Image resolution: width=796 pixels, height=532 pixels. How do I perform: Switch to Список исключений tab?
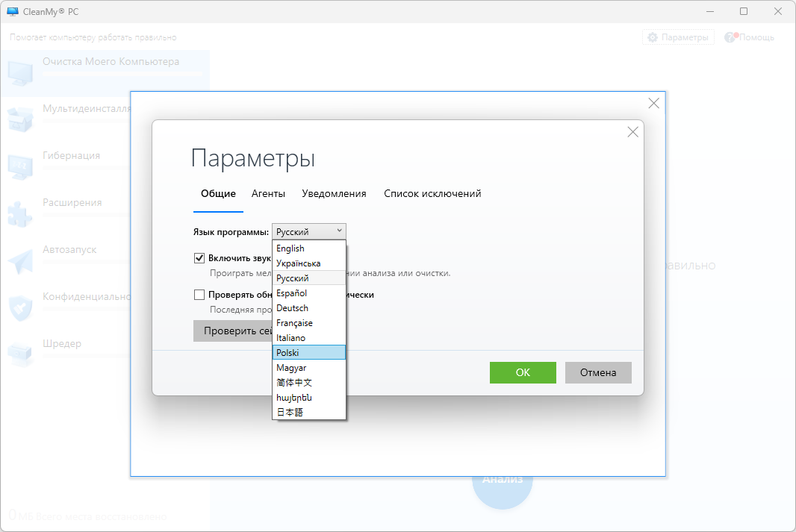(432, 194)
